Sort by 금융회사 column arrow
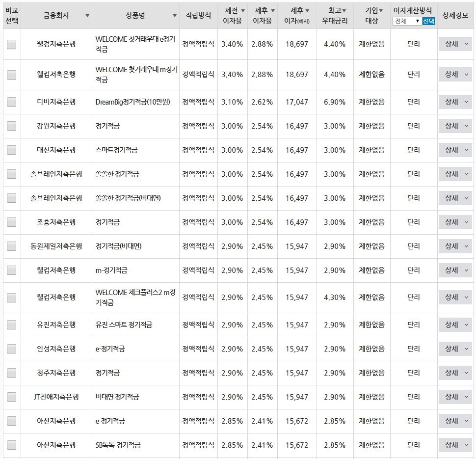Image resolution: width=476 pixels, height=459 pixels. (x=87, y=16)
